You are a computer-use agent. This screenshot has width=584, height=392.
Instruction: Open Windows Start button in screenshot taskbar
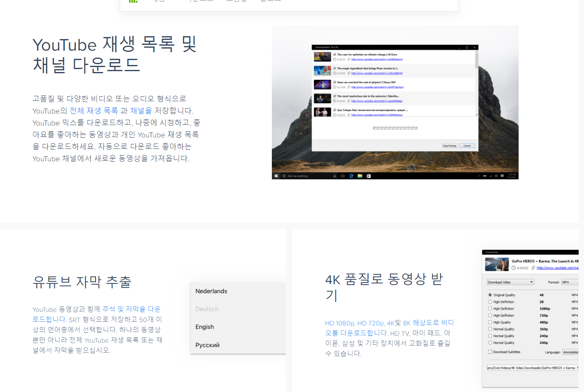[x=276, y=176]
